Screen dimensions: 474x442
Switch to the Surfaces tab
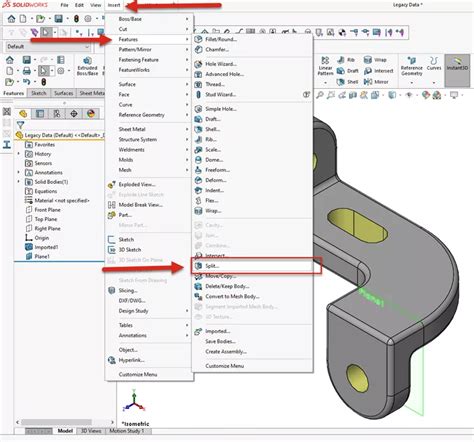pyautogui.click(x=63, y=93)
